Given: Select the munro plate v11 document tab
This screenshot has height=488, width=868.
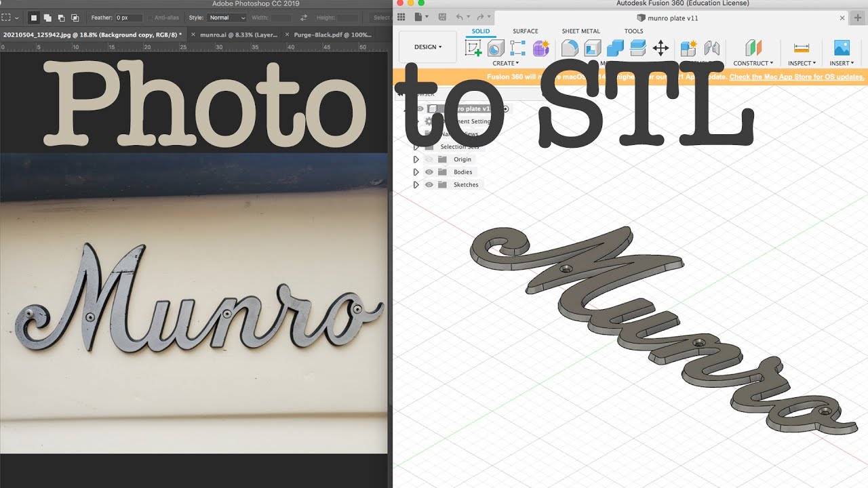Looking at the screenshot, I should click(x=668, y=18).
